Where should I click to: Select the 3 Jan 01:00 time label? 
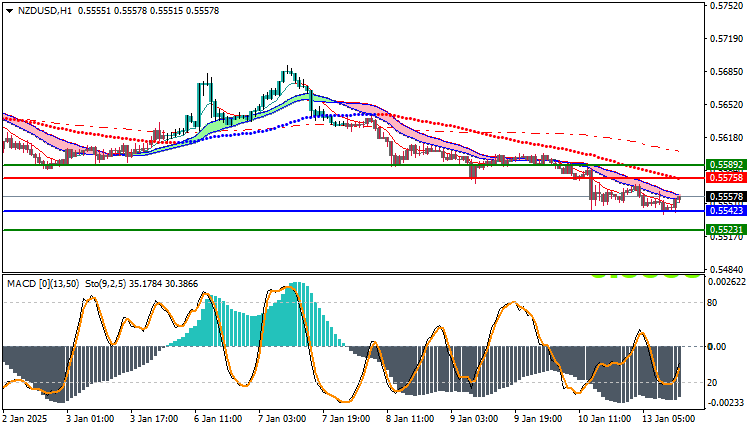90,419
